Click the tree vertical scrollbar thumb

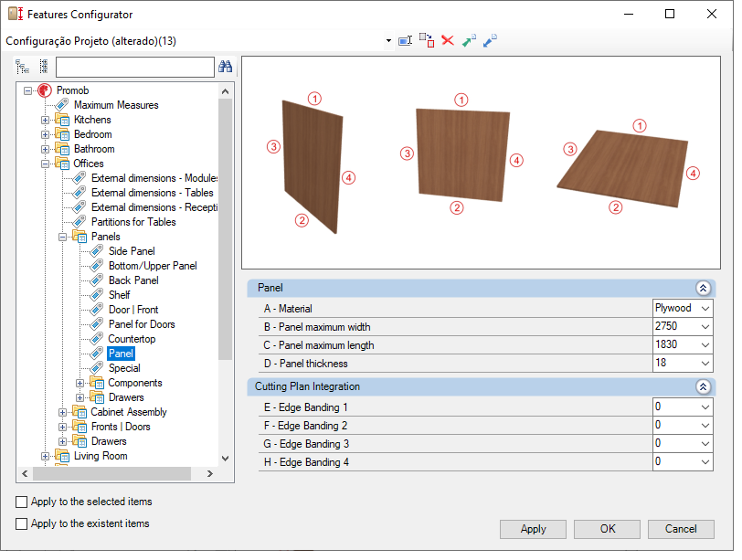pos(225,229)
